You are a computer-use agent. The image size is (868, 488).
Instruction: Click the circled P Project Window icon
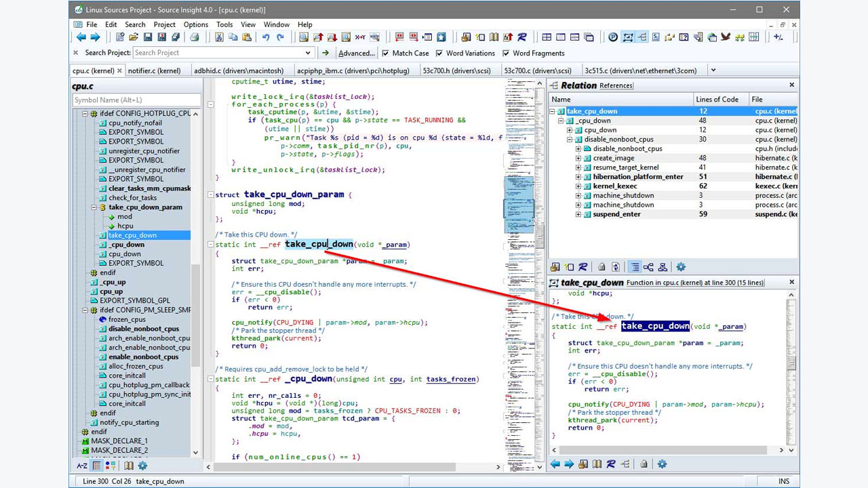tap(613, 37)
